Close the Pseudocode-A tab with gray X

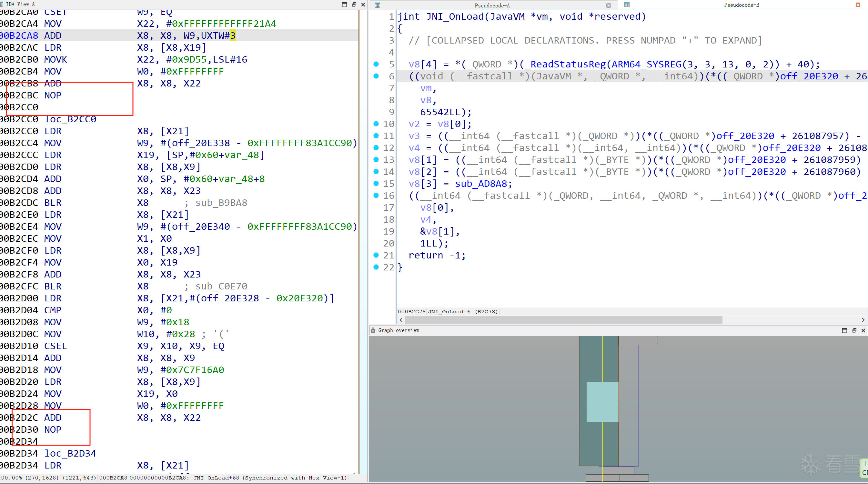pos(608,5)
